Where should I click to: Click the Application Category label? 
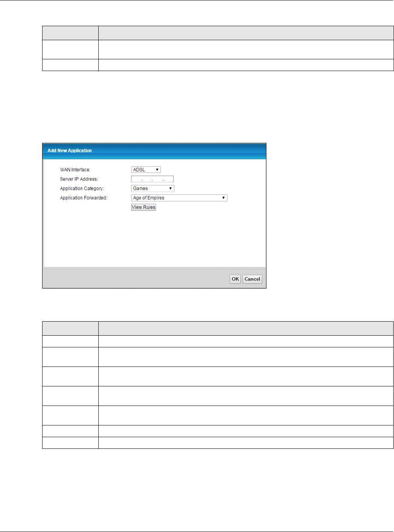(82, 189)
